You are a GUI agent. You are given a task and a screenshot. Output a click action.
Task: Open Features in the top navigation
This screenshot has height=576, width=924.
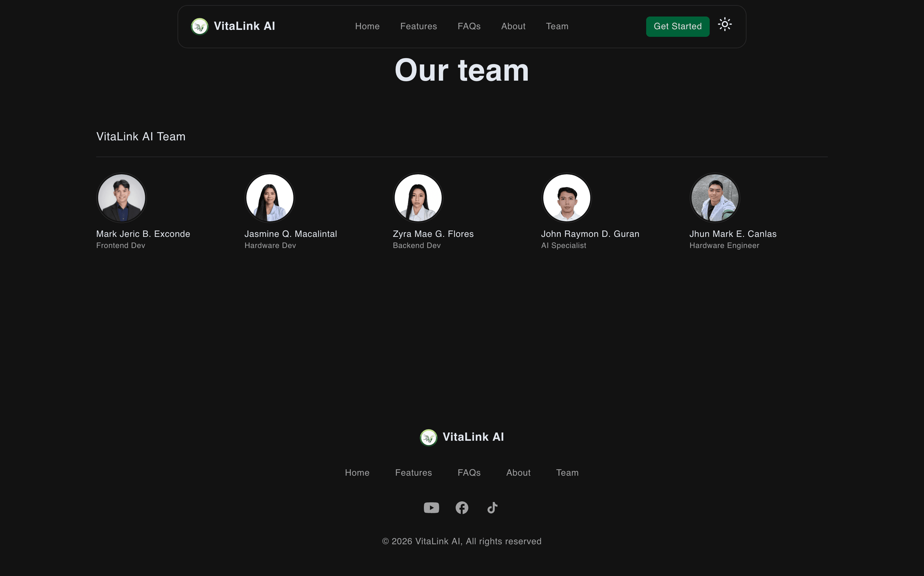418,26
